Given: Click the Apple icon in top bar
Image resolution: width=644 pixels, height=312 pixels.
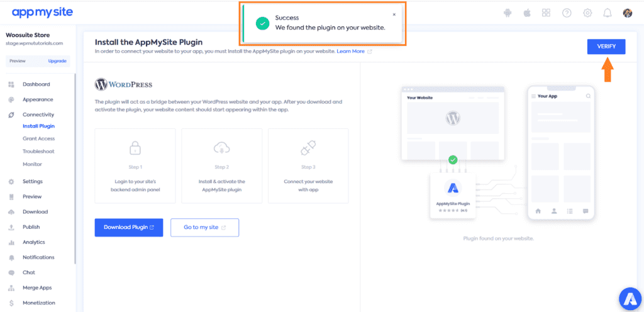Looking at the screenshot, I should click(x=527, y=13).
